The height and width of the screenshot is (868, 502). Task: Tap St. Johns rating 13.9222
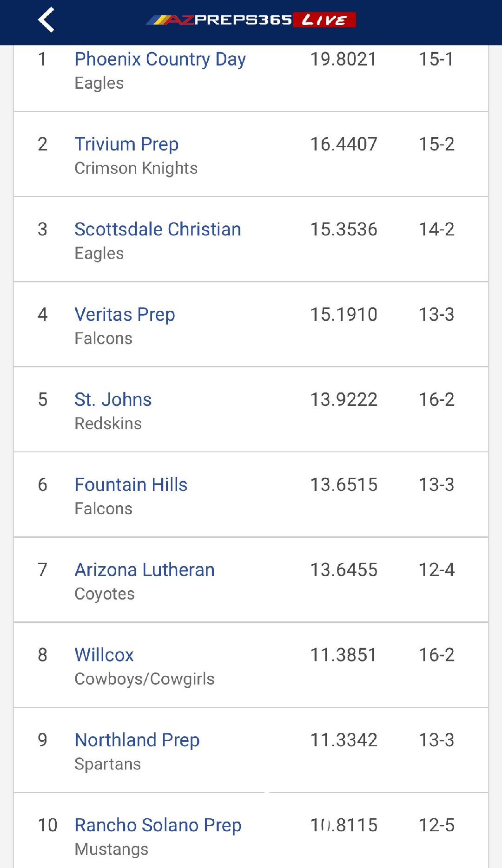click(343, 400)
